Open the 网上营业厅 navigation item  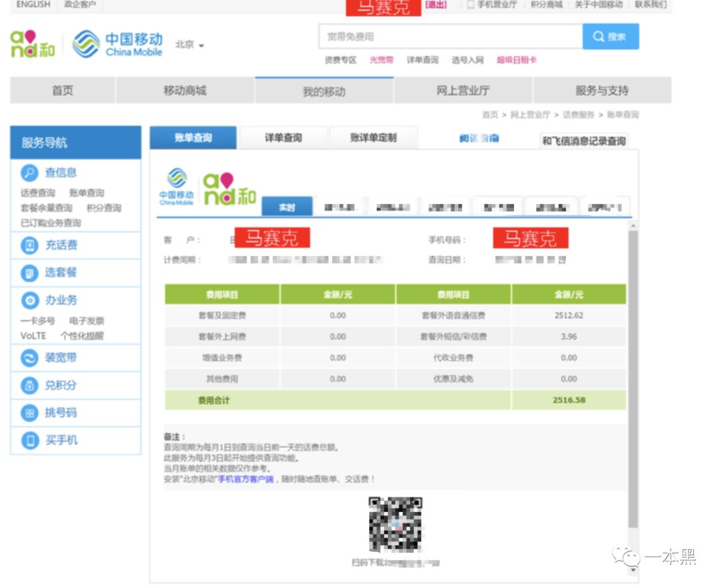click(463, 91)
